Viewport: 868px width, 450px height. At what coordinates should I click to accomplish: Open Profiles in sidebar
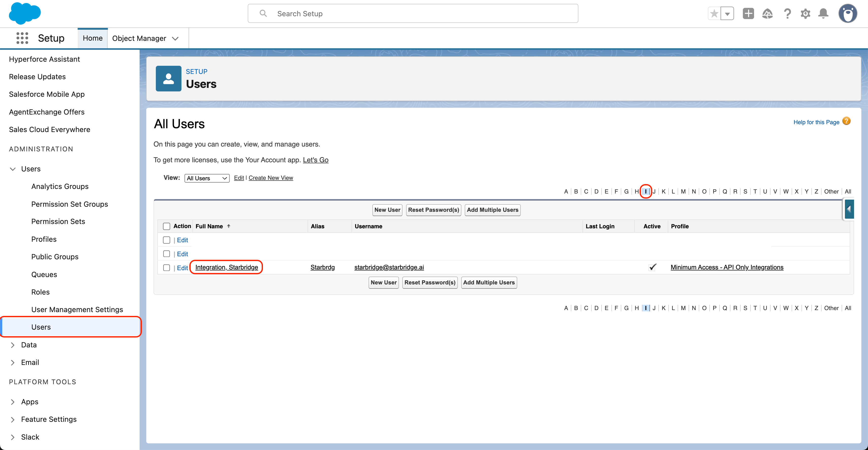(x=44, y=239)
